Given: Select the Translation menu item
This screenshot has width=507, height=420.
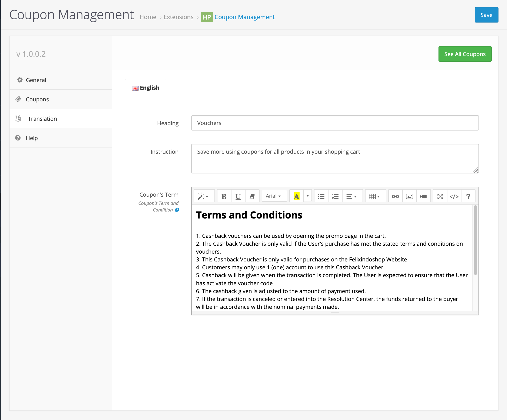Looking at the screenshot, I should [x=61, y=118].
